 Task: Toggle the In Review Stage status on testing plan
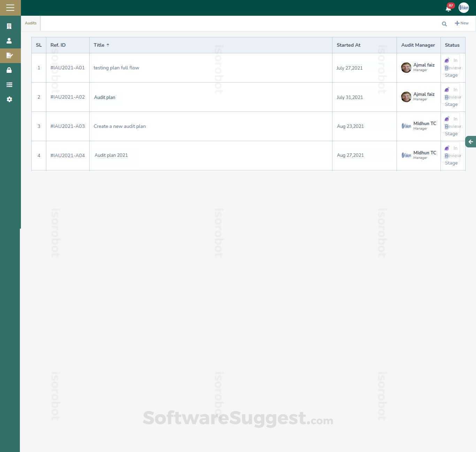pyautogui.click(x=452, y=68)
